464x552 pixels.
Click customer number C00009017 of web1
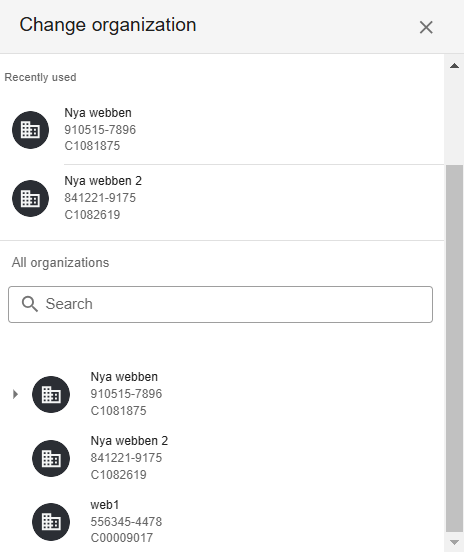(x=121, y=538)
